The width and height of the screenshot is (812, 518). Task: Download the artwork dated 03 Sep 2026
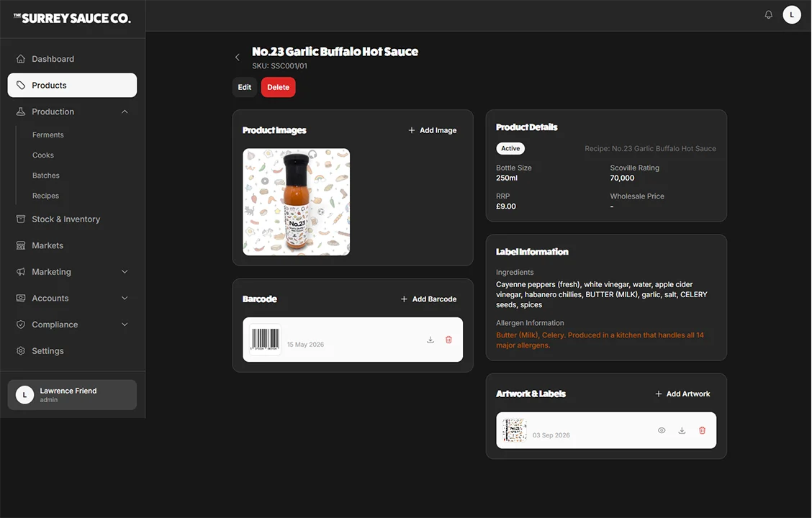682,430
